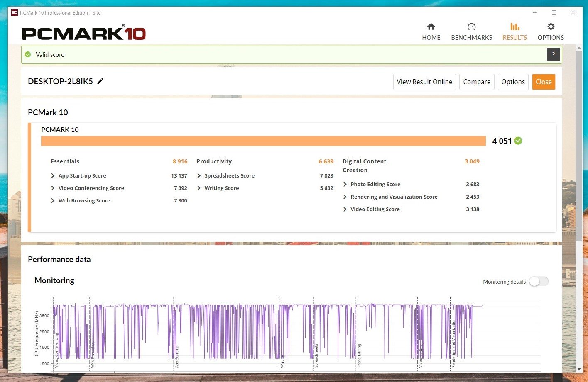Click the Results bar chart icon
This screenshot has width=588, height=382.
(515, 27)
